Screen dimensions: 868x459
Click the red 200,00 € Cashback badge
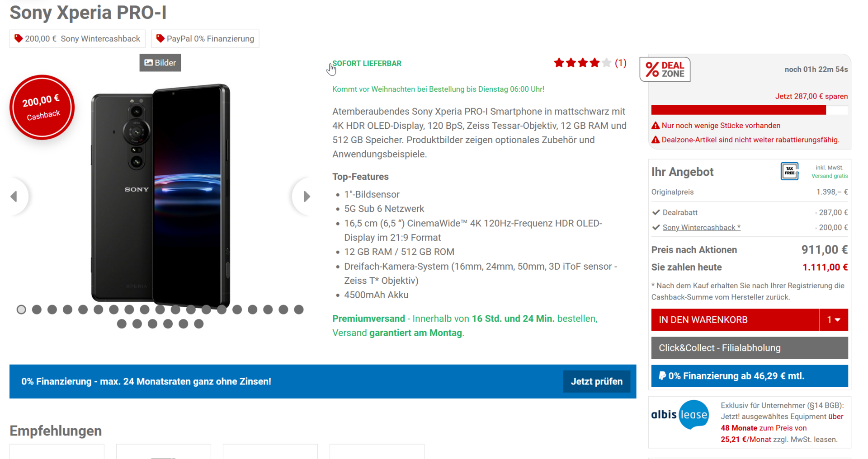42,107
